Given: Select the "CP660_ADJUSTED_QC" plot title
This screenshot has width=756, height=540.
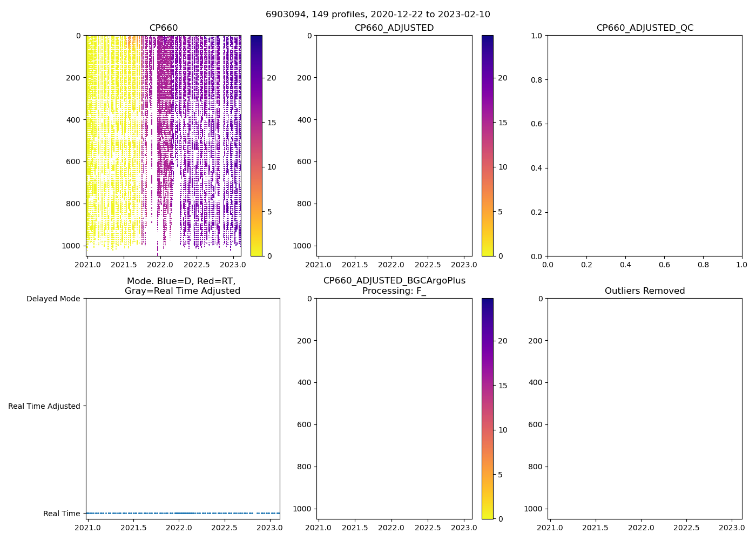Looking at the screenshot, I should click(x=644, y=28).
